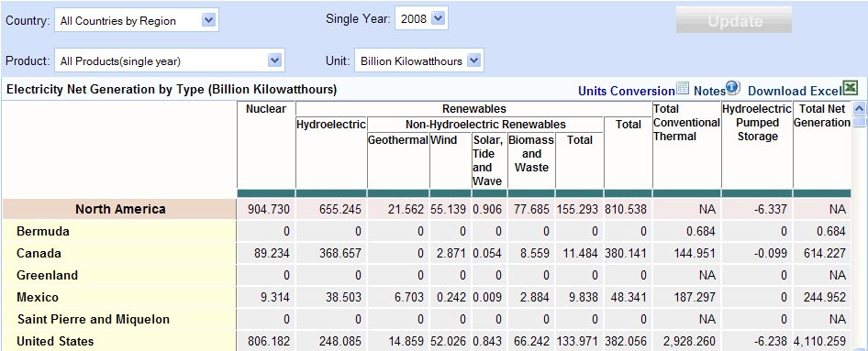The image size is (868, 351).
Task: Open the Single Year 2008 dropdown
Action: (x=421, y=19)
